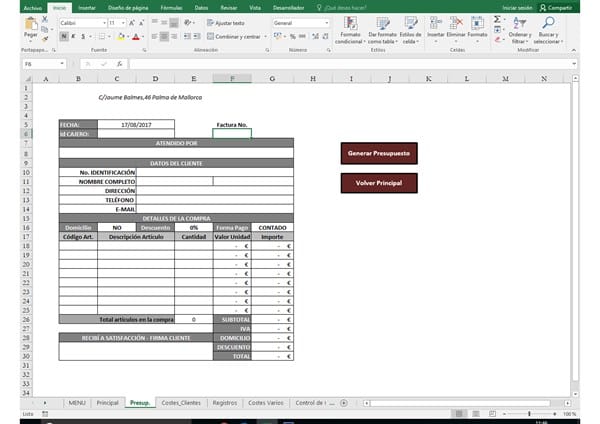This screenshot has width=600, height=424.
Task: Open the font color dropdown arrow
Action: point(143,37)
